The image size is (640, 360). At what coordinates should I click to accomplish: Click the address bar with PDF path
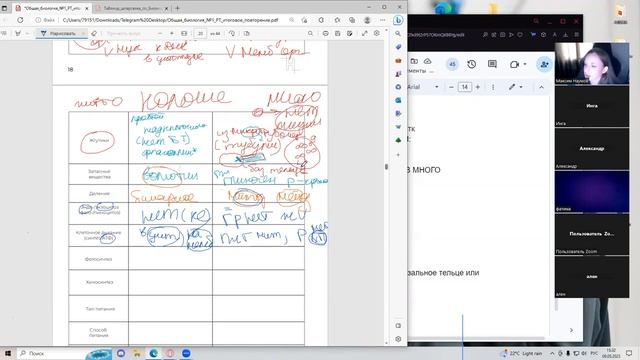(x=170, y=20)
